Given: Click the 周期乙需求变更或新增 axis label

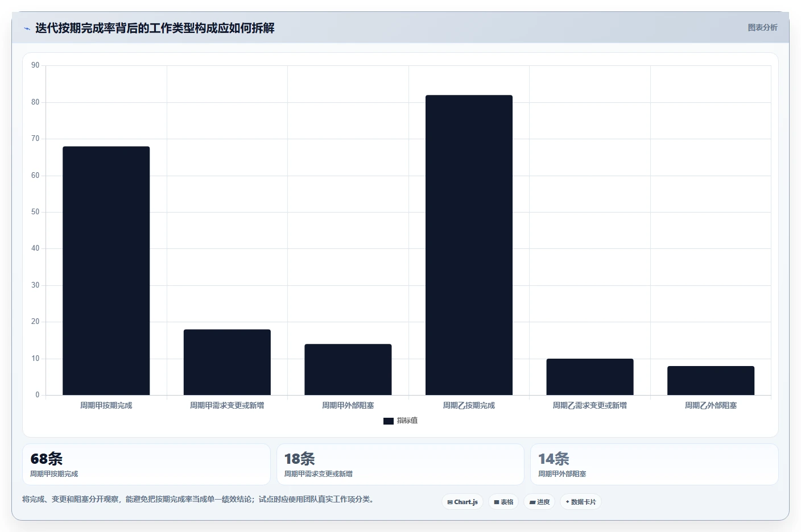Looking at the screenshot, I should (590, 405).
